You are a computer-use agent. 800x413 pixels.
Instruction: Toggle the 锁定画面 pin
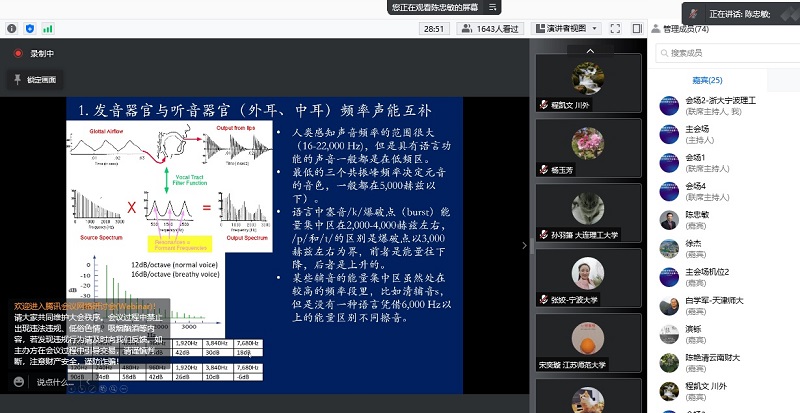coord(17,78)
